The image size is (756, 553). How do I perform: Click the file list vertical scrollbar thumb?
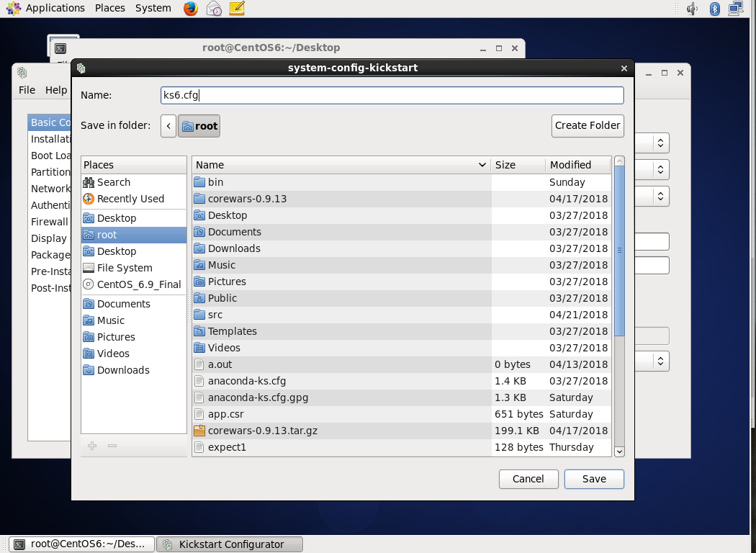pyautogui.click(x=619, y=251)
